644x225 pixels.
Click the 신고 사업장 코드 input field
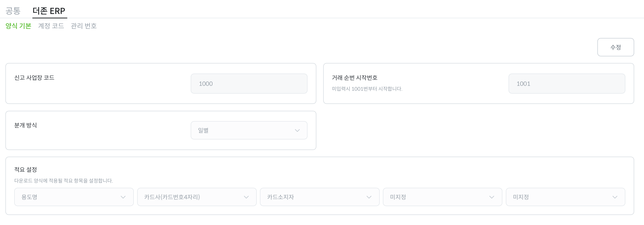coord(249,84)
